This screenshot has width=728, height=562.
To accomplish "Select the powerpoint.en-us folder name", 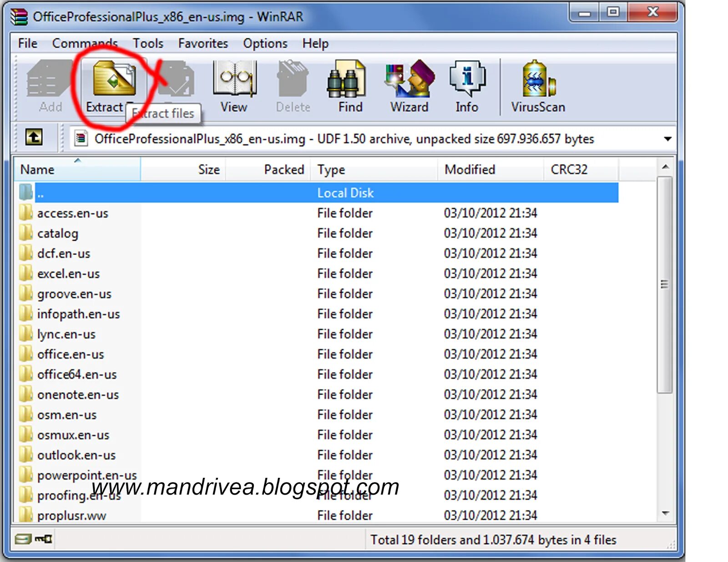I will point(87,475).
